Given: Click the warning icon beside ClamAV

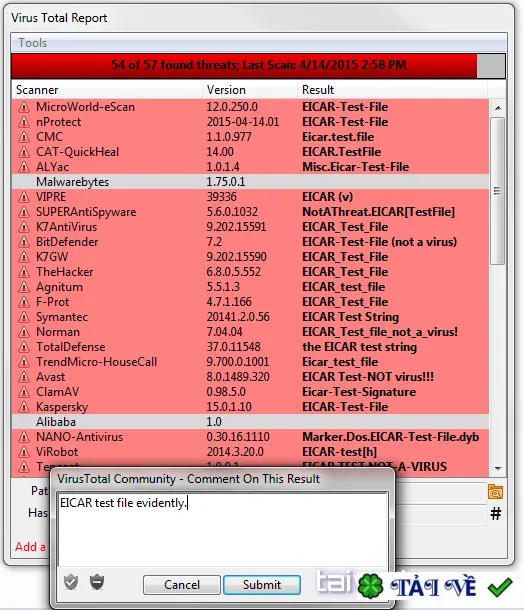Looking at the screenshot, I should coord(24,392).
